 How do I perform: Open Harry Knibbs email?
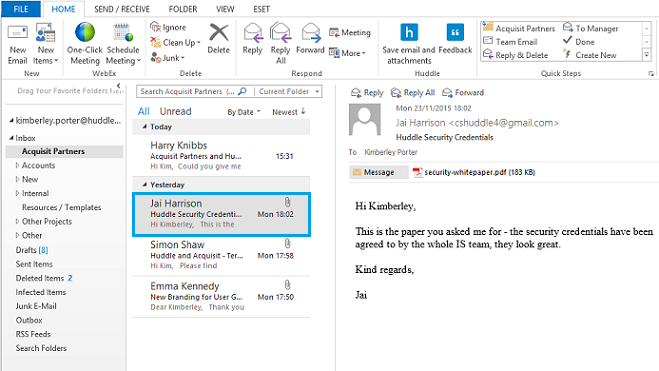click(221, 156)
